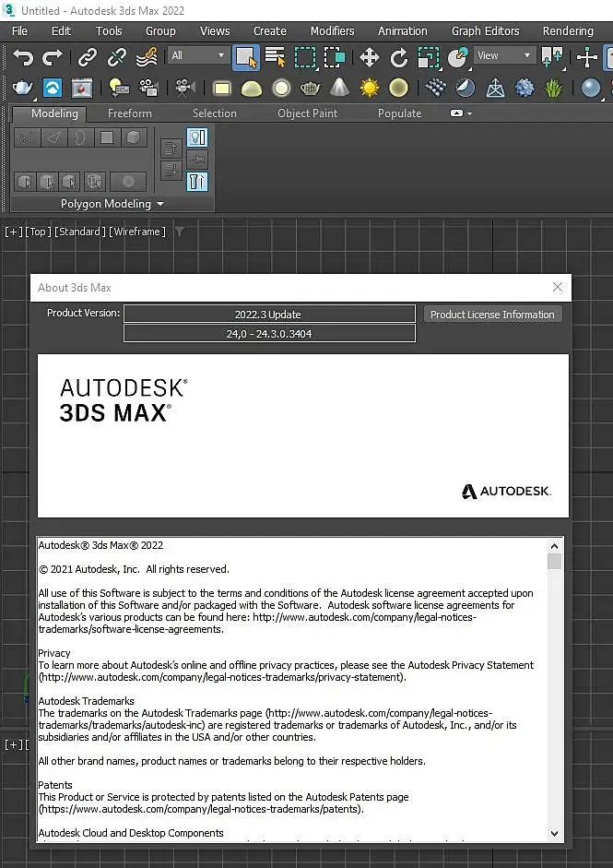Click Product License Information button

coord(492,315)
